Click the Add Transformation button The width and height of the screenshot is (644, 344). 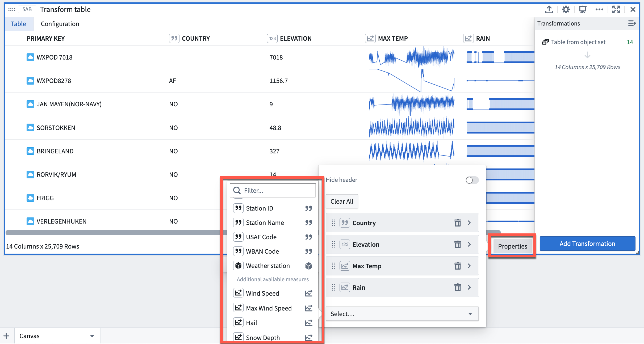point(587,244)
